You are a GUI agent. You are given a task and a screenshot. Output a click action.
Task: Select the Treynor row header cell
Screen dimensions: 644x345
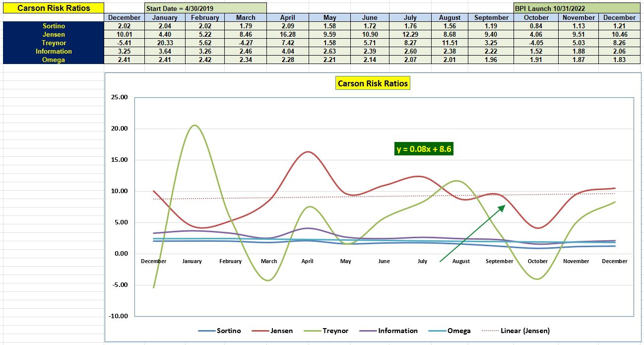[x=54, y=43]
